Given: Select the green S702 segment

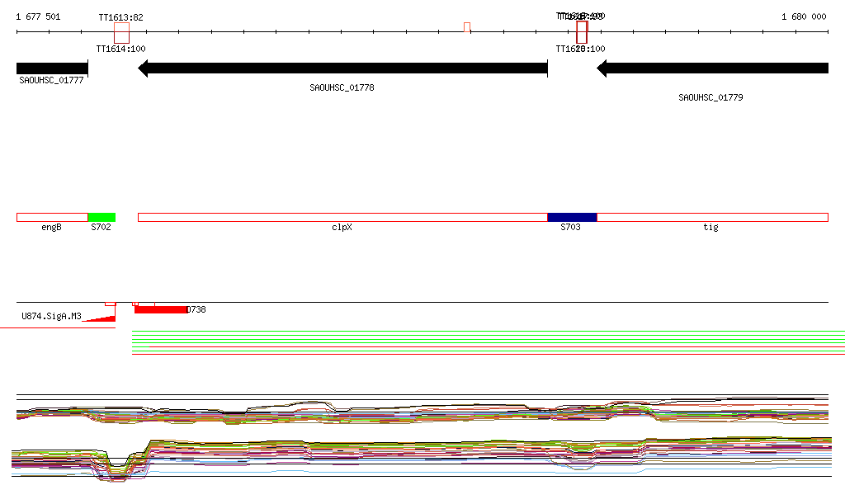Looking at the screenshot, I should [x=101, y=217].
